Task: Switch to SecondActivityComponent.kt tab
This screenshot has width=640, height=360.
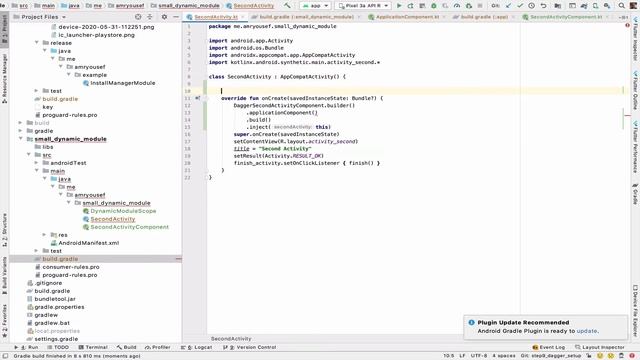Action: [x=566, y=17]
